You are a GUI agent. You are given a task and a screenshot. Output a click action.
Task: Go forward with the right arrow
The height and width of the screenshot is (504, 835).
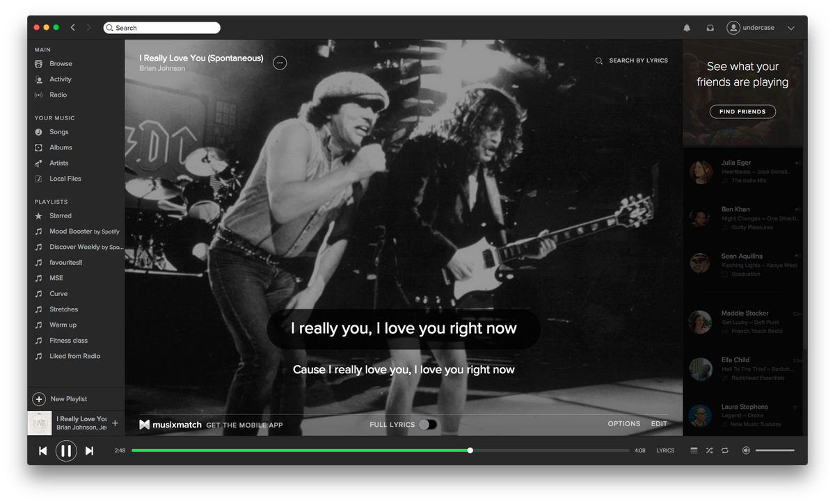tap(88, 28)
